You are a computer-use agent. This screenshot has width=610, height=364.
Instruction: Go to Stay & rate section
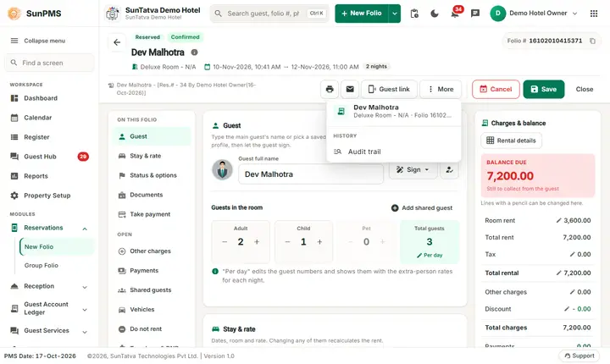click(152, 156)
